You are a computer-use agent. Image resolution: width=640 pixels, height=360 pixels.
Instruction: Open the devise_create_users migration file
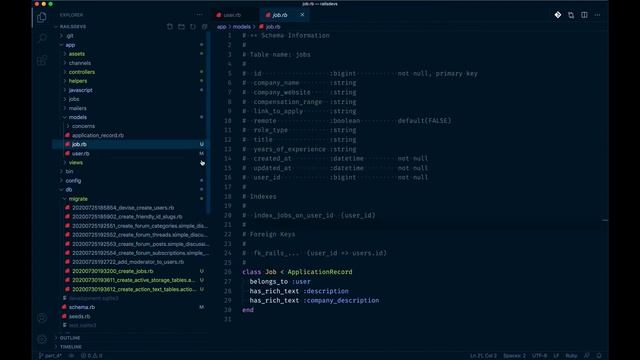pos(123,208)
